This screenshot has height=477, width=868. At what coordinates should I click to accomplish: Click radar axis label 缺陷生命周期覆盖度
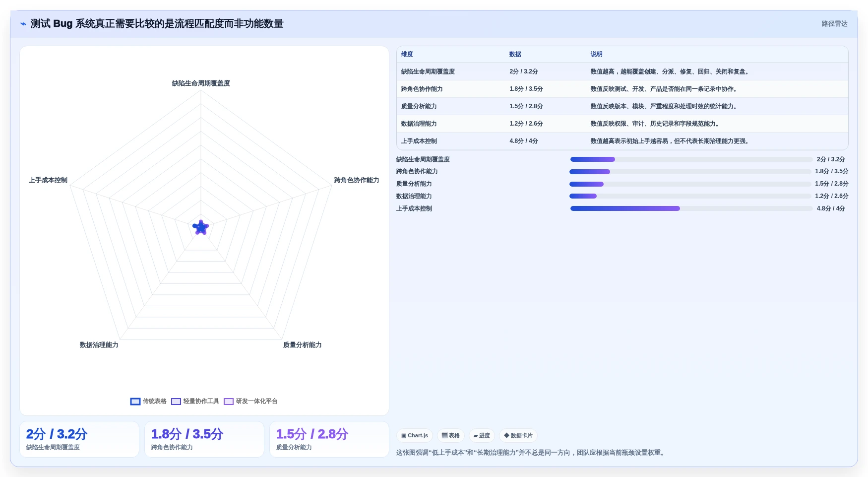[201, 83]
